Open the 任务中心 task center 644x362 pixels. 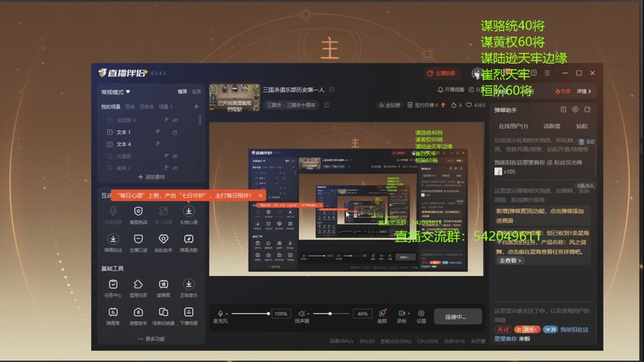pos(113,288)
